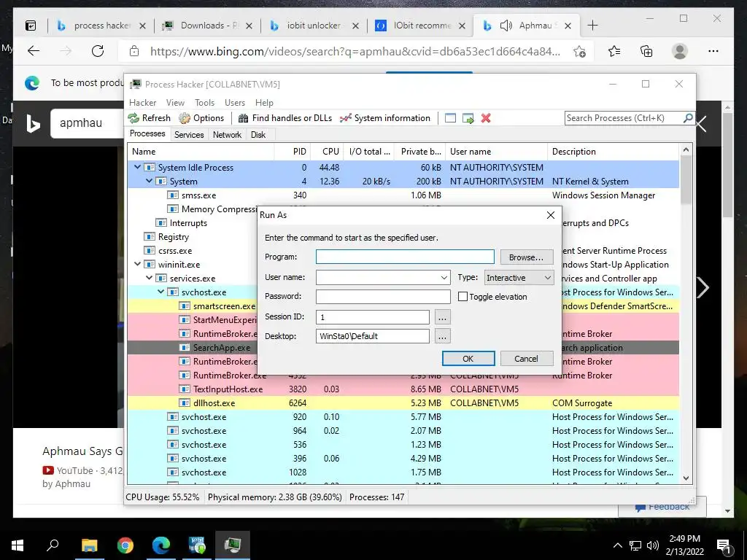The image size is (747, 560).
Task: Confirm Run As with OK button
Action: click(x=468, y=359)
